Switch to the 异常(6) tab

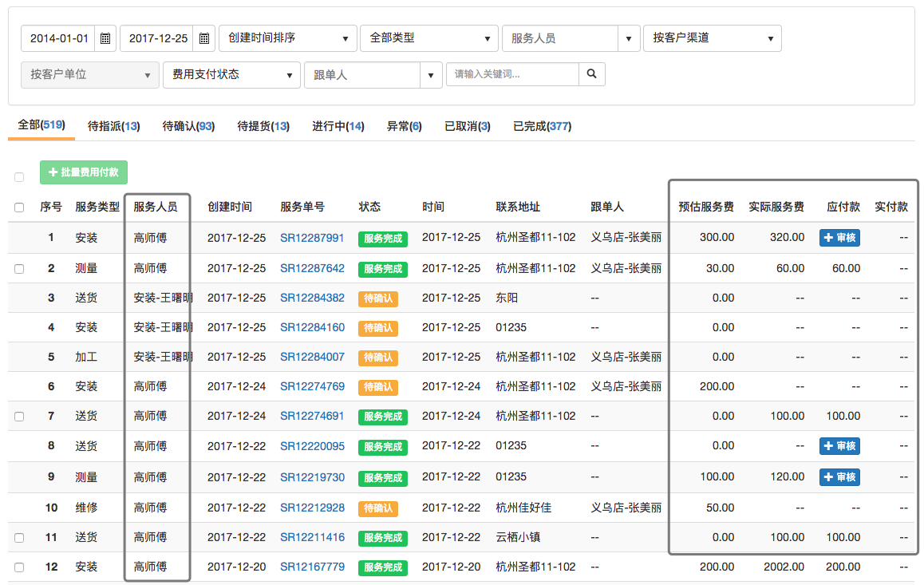point(405,126)
